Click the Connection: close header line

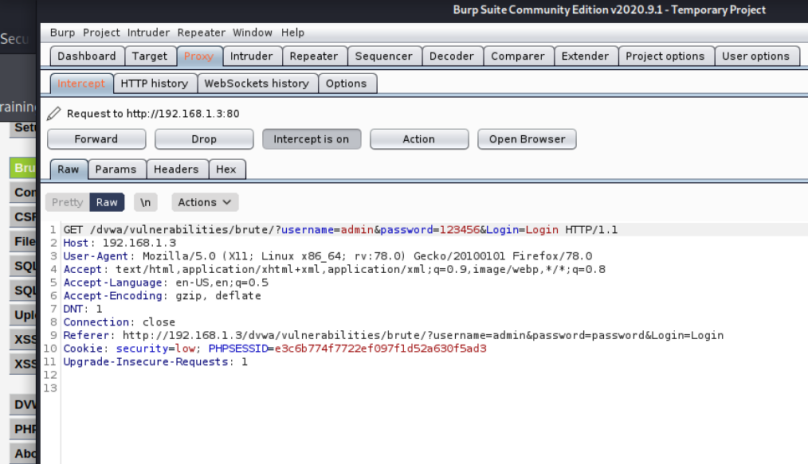[x=120, y=322]
